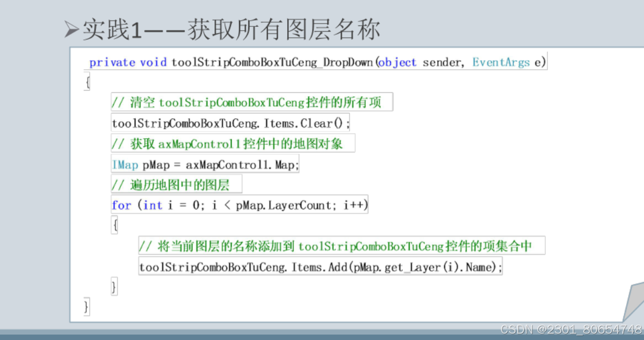Click the comment 遍历地图中的图层
Image resolution: width=644 pixels, height=340 pixels.
pyautogui.click(x=176, y=185)
